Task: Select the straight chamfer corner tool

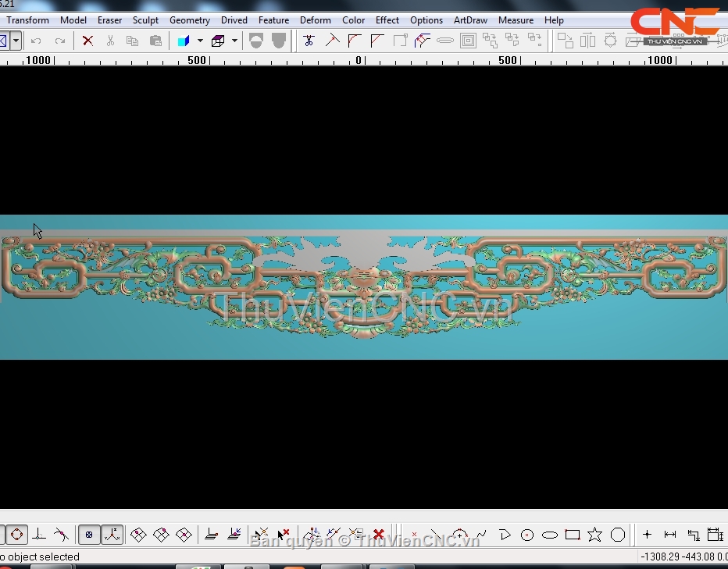Action: (x=377, y=41)
